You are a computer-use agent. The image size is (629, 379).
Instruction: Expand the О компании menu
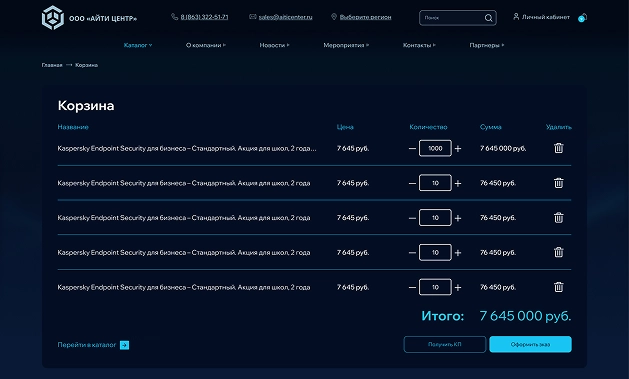point(206,45)
